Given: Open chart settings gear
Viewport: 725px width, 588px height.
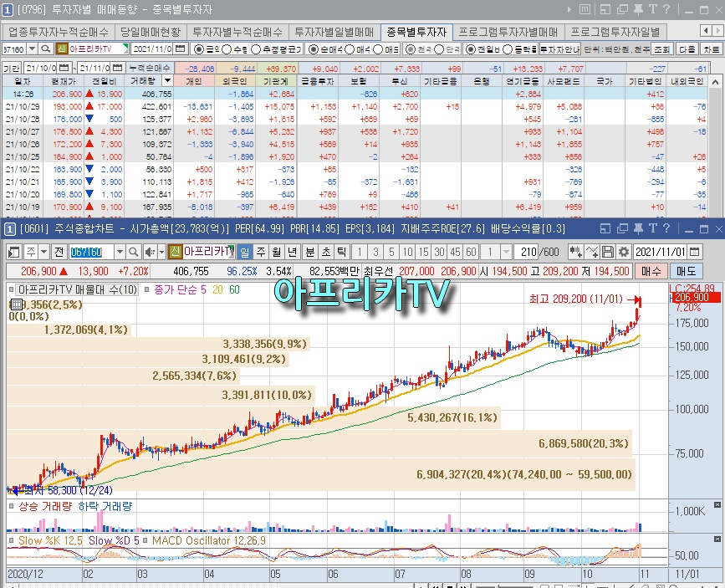Looking at the screenshot, I should [624, 252].
